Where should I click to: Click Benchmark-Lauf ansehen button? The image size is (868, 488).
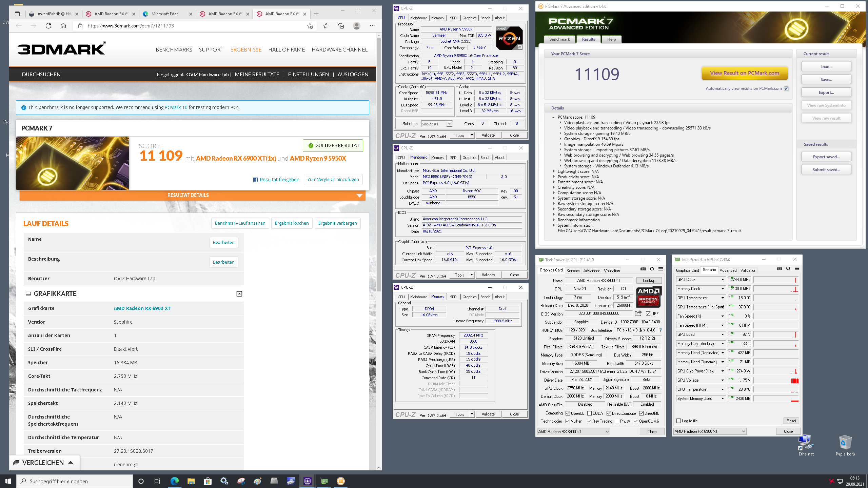(x=240, y=223)
